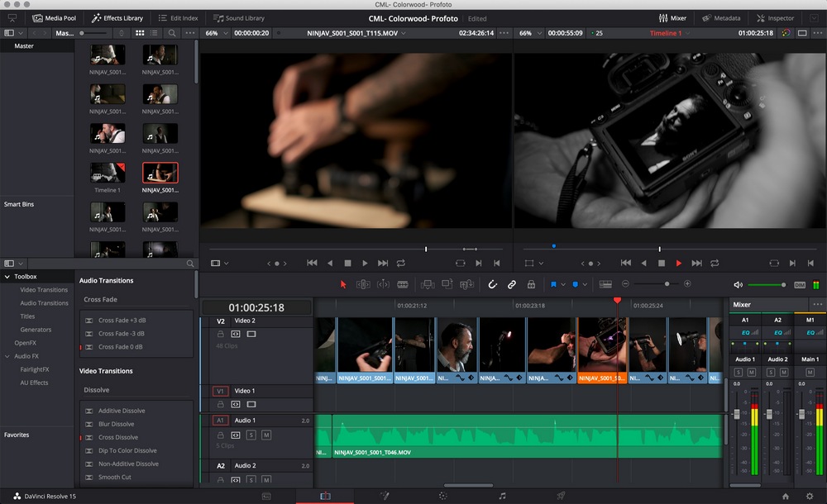
Task: Select the Blade Edit Mode tool
Action: pos(403,285)
